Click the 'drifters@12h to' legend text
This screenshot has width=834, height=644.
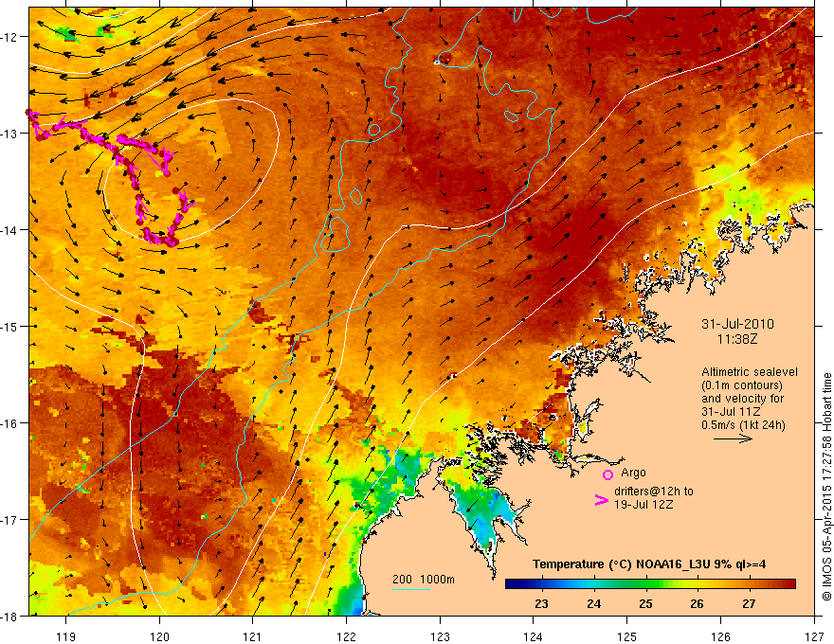click(x=654, y=492)
